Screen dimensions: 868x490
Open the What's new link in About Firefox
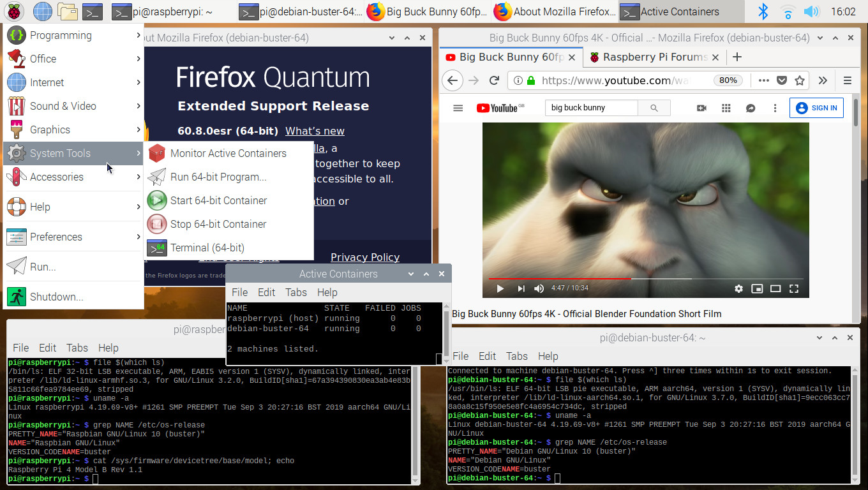tap(315, 131)
